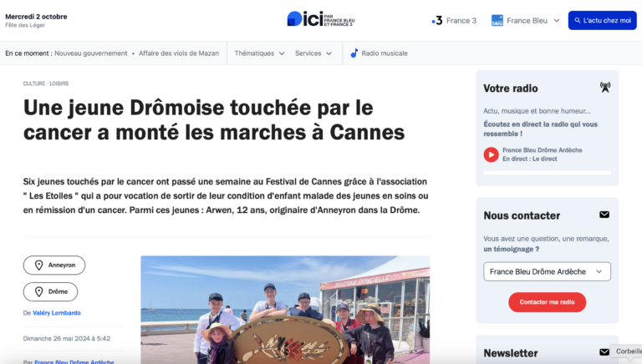Select the Drôme location tag

tap(50, 291)
